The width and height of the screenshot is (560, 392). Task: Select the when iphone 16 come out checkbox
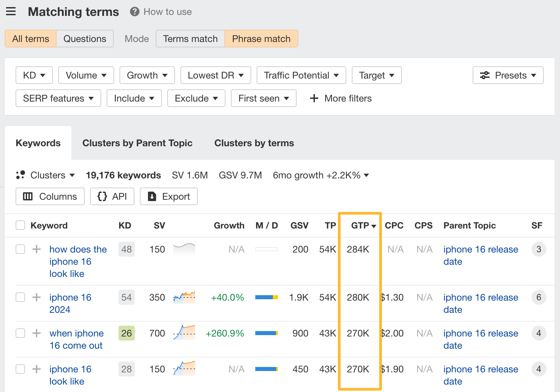[21, 333]
